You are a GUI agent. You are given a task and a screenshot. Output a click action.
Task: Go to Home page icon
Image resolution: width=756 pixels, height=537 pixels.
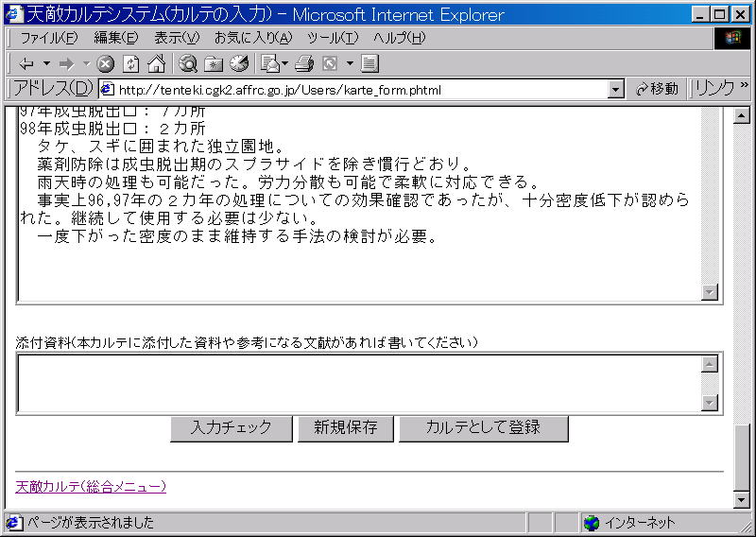click(156, 64)
